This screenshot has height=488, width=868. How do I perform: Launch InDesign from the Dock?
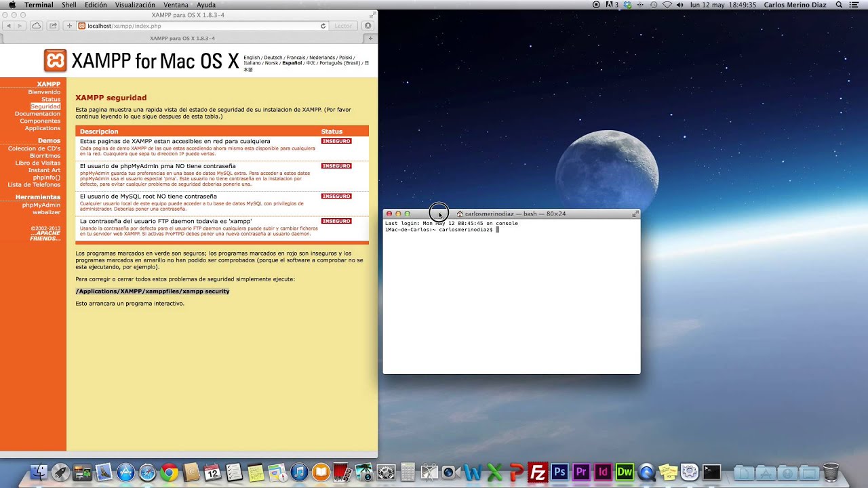(x=603, y=472)
